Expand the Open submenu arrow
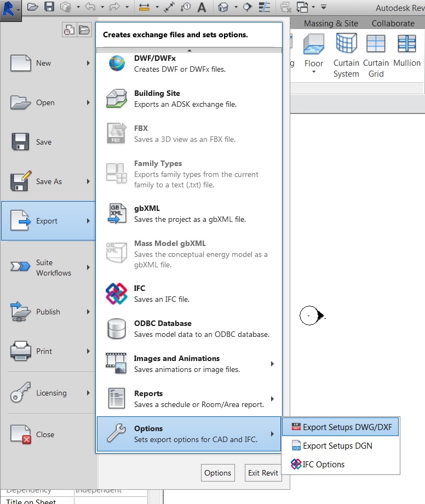The image size is (425, 504). (x=88, y=102)
